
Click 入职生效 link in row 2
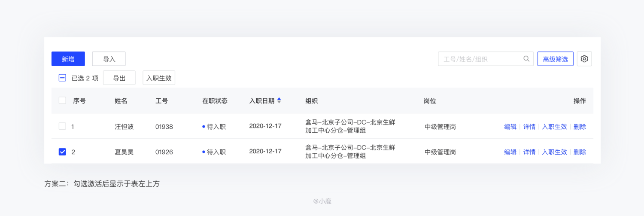click(x=554, y=152)
